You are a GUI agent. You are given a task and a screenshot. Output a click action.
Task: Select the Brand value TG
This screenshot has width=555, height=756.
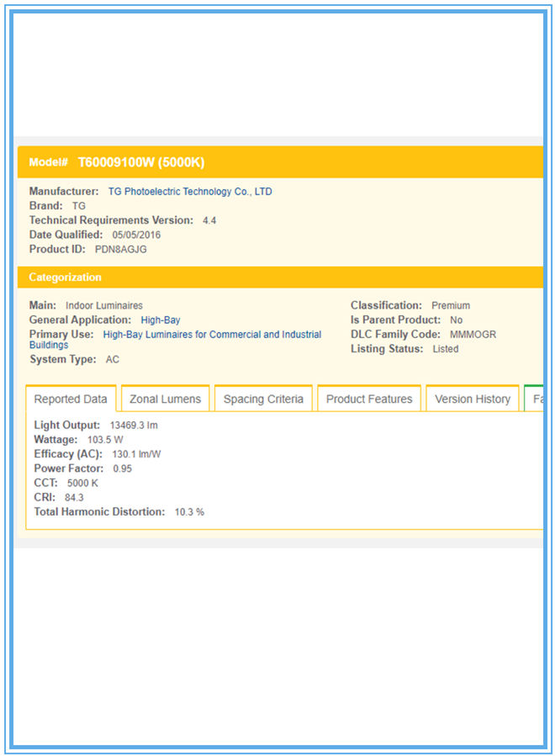[x=79, y=206]
